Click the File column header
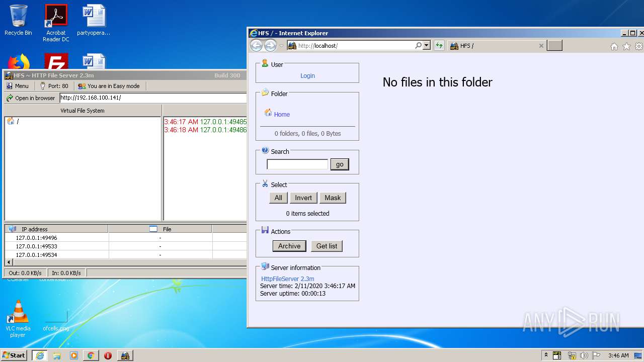The width and height of the screenshot is (644, 362). click(x=160, y=229)
